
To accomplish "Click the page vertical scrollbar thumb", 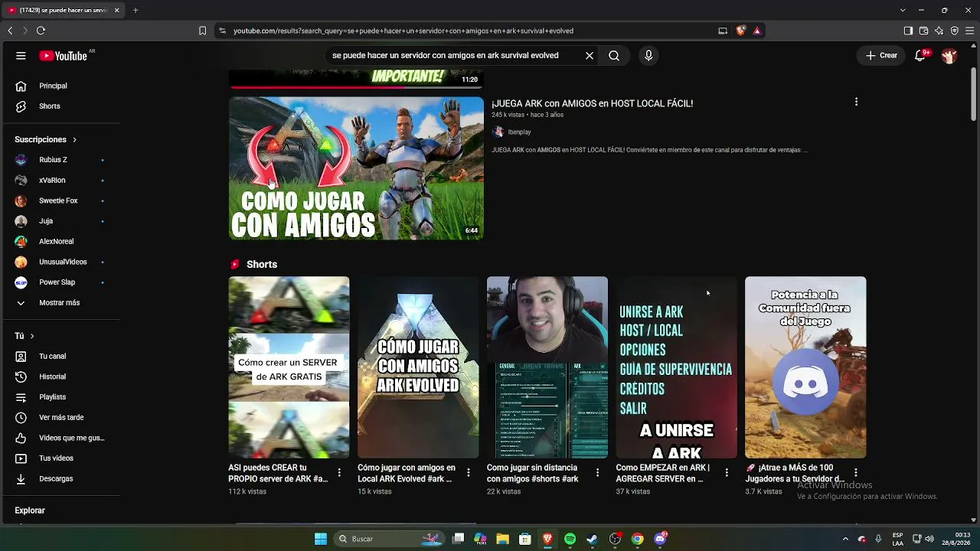I will (973, 95).
